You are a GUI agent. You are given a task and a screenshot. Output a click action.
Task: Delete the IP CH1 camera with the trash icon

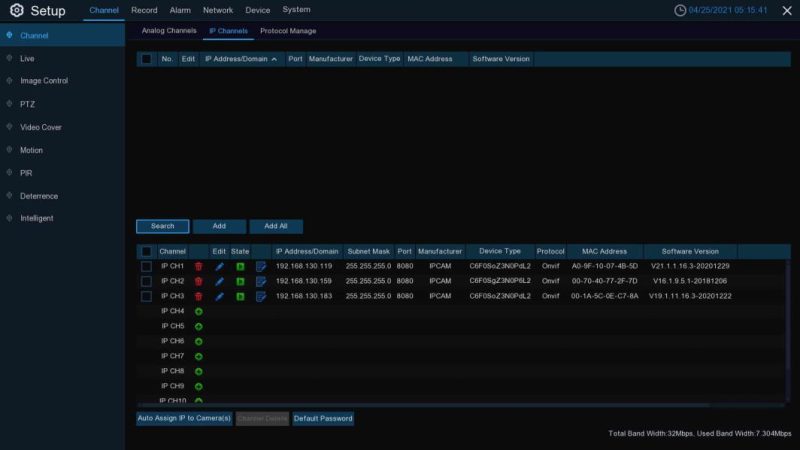198,267
